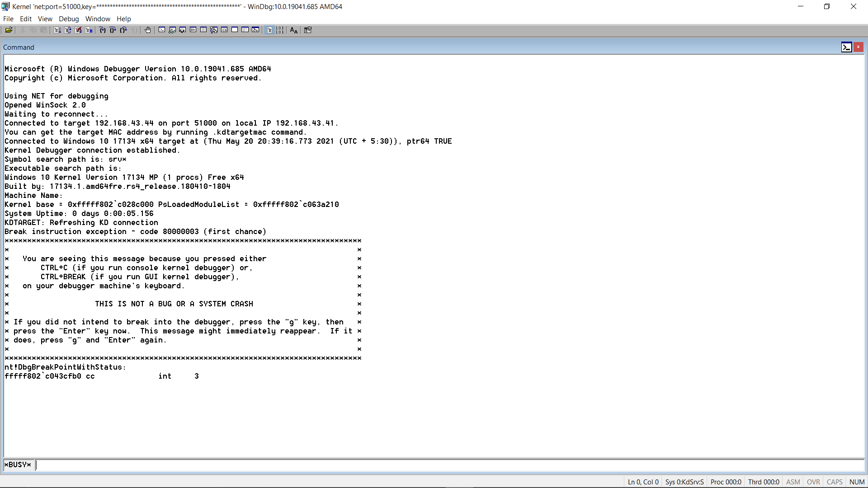Click the Restart debugging toolbar icon
Image resolution: width=868 pixels, height=488 pixels.
pyautogui.click(x=68, y=30)
